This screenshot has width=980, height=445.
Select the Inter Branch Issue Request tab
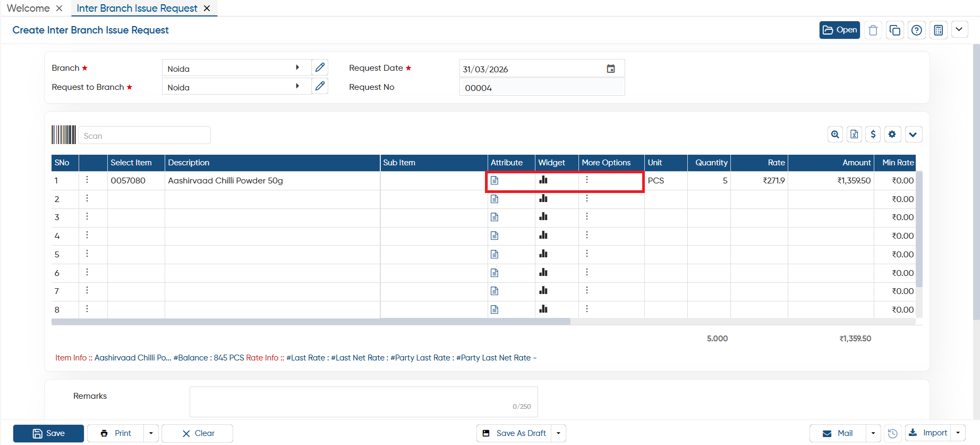pos(137,8)
